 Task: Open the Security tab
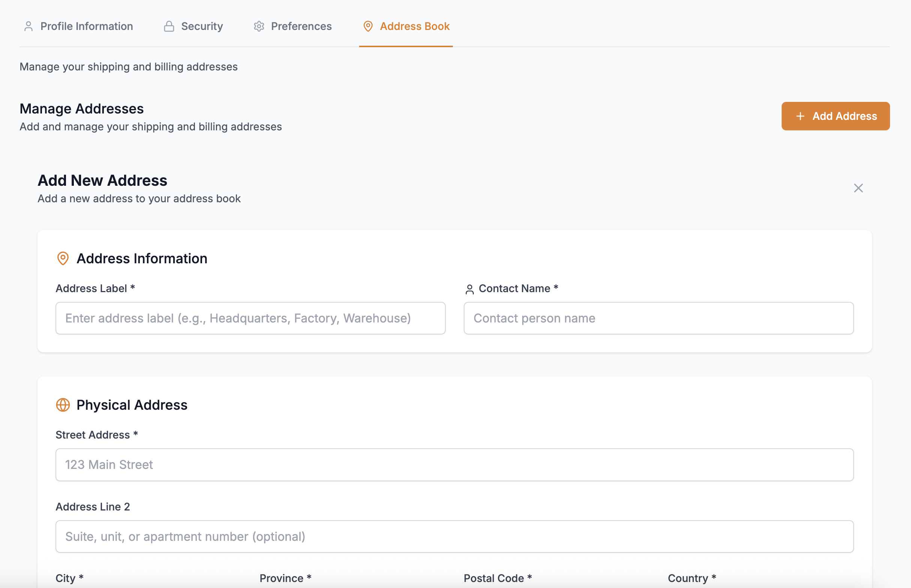coord(202,26)
